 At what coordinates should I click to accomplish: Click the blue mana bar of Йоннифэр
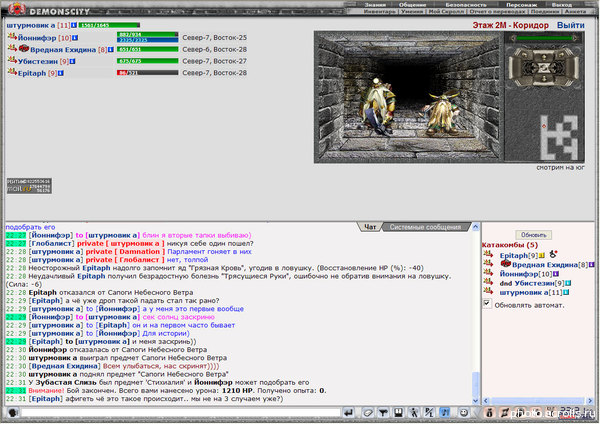coord(147,40)
